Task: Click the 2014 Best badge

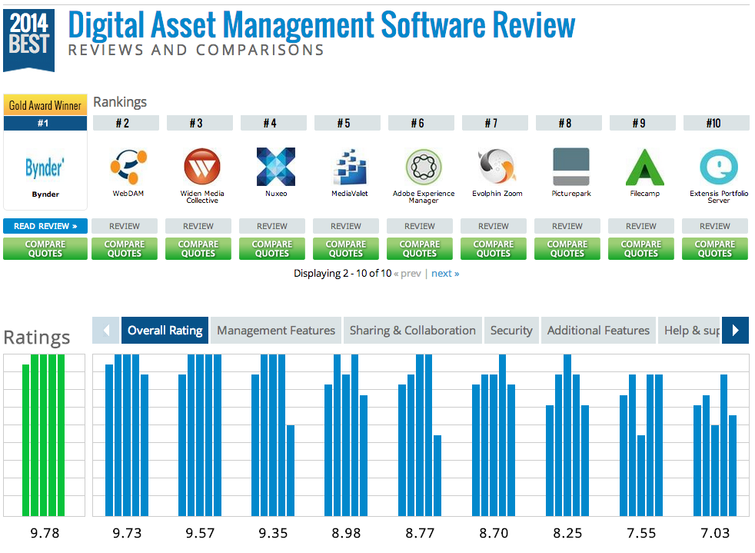Action: [28, 40]
